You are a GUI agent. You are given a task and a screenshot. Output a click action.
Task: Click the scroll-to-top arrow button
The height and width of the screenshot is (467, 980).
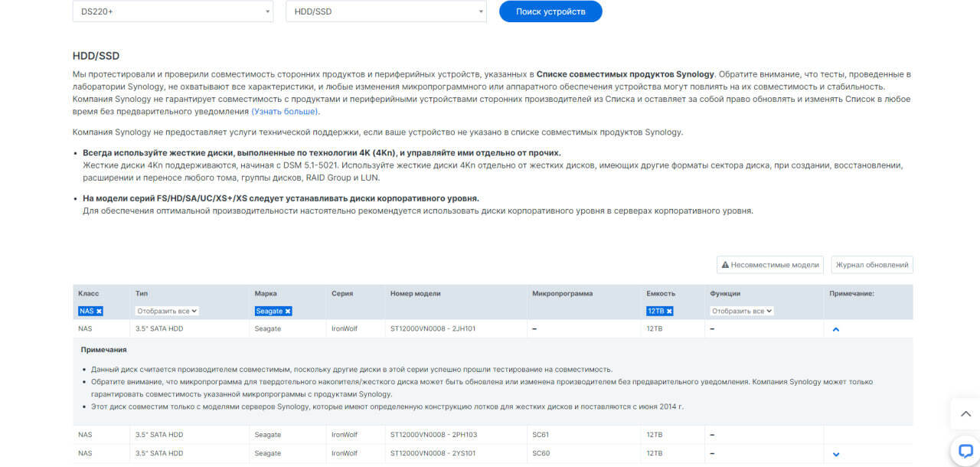click(965, 414)
